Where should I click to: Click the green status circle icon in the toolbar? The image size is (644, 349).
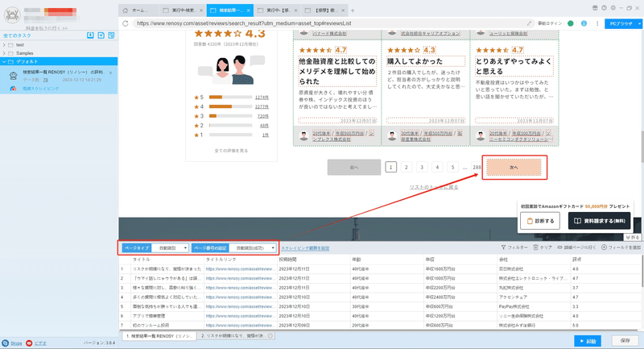571,23
